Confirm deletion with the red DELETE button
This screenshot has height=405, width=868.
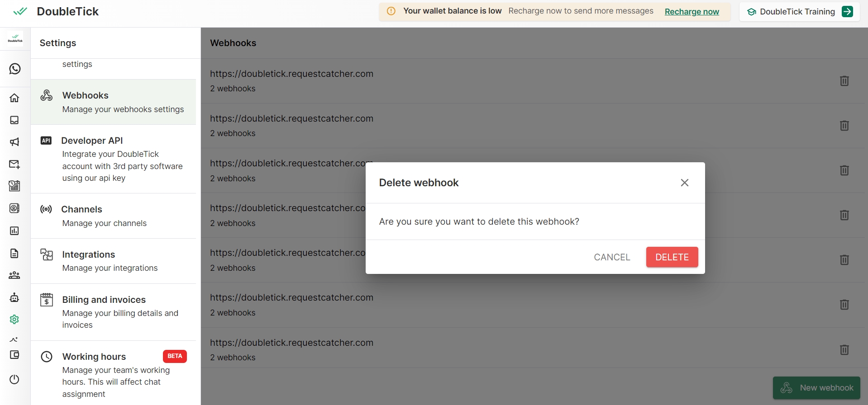point(672,257)
